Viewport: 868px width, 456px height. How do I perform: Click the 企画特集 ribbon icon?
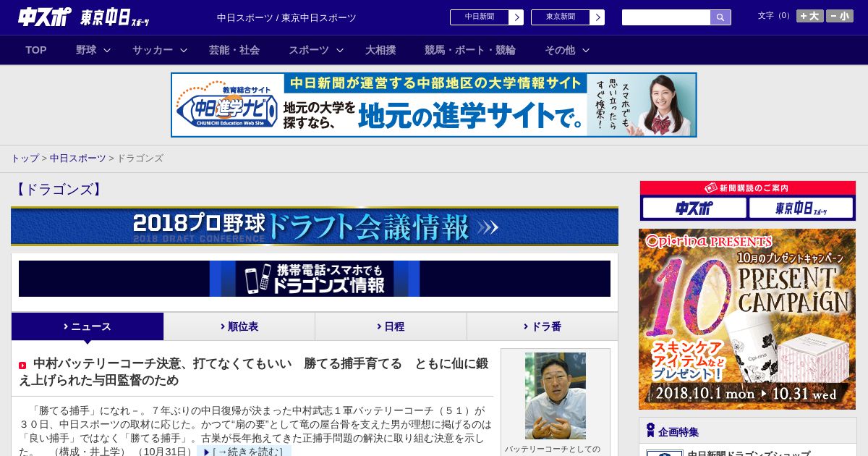(650, 431)
